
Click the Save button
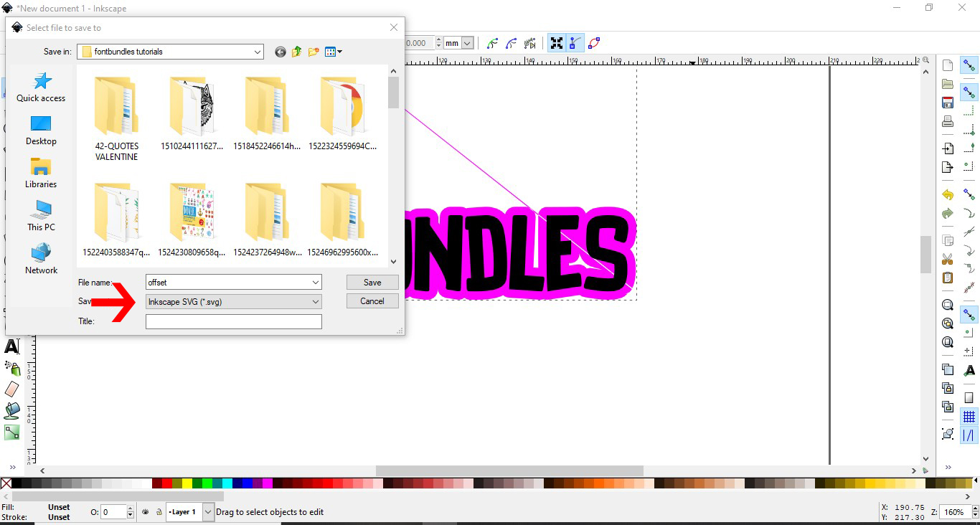click(372, 283)
